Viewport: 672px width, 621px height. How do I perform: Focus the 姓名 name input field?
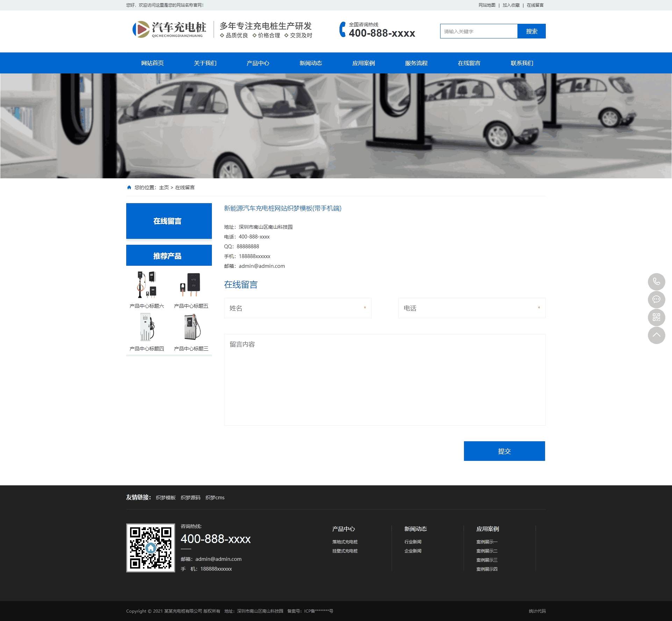297,308
